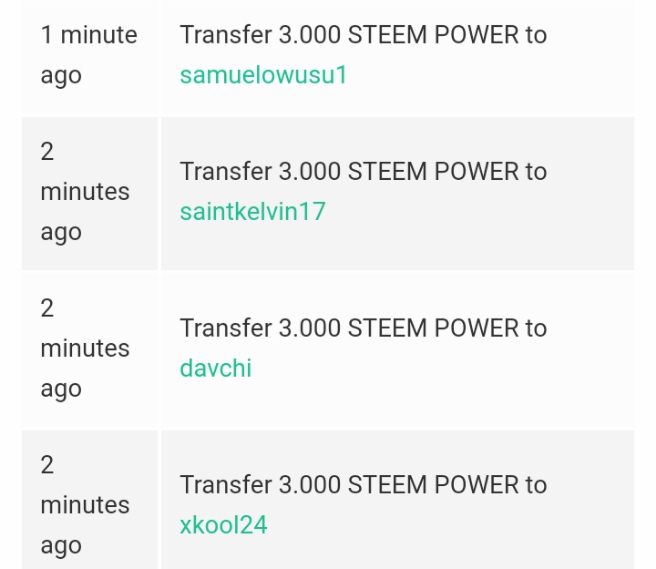Click the word Transfer in samuelowusu1 row
Screen dimensions: 656x569
(x=226, y=34)
